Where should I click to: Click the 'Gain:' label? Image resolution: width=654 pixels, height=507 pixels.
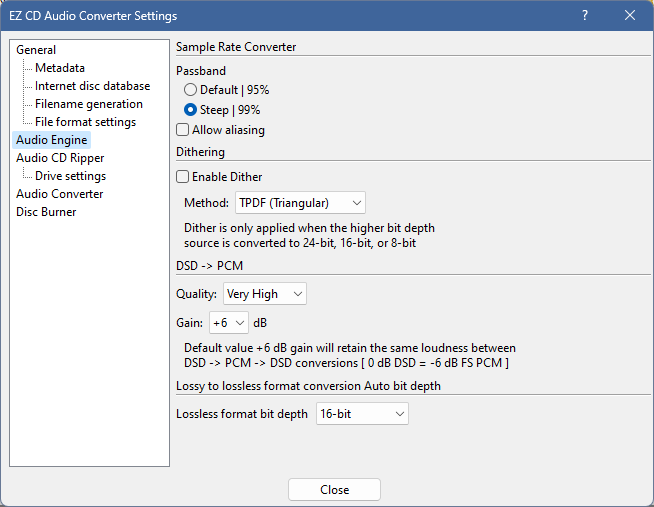tap(189, 323)
